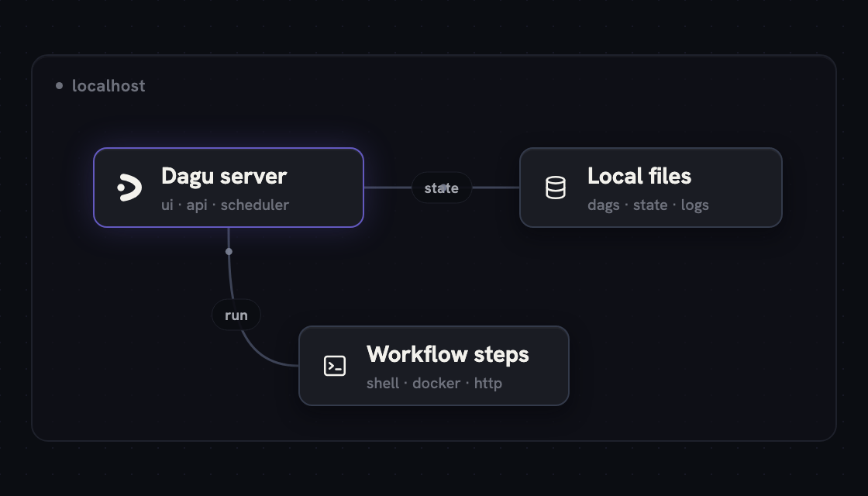Click the 'run' edge label

coord(236,315)
